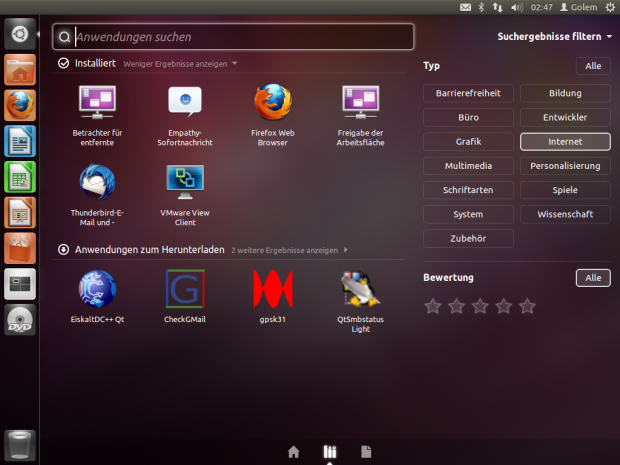Open the Bluetooth indicator menu

[481, 7]
